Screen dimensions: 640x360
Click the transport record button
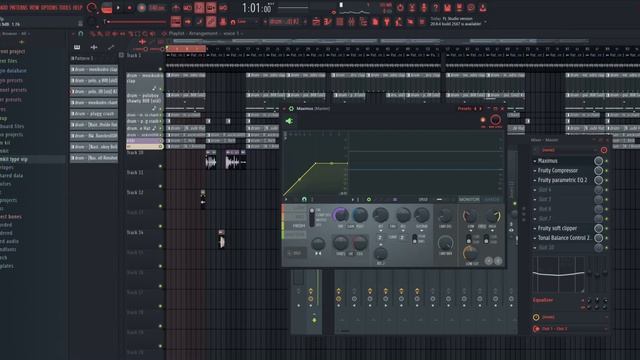click(129, 8)
